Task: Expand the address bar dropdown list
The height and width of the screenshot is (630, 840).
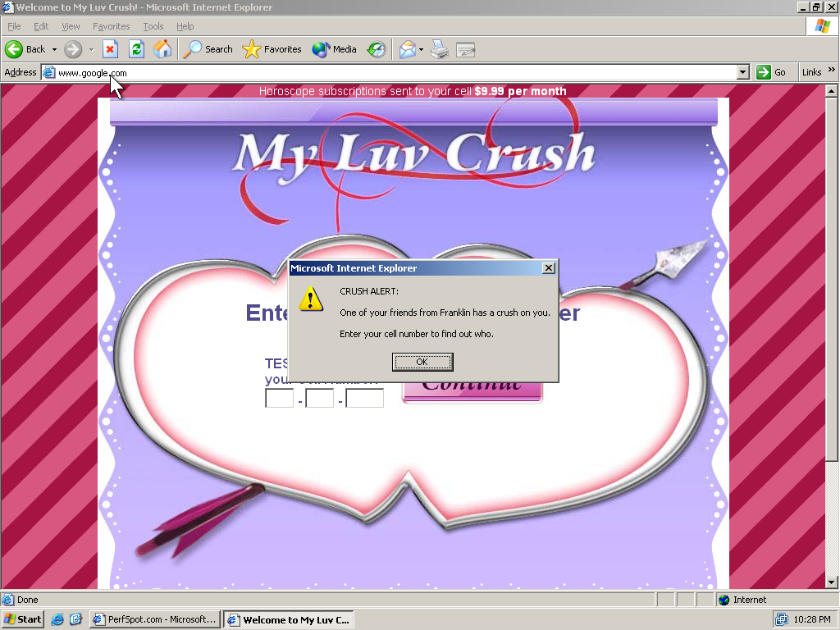Action: 743,72
